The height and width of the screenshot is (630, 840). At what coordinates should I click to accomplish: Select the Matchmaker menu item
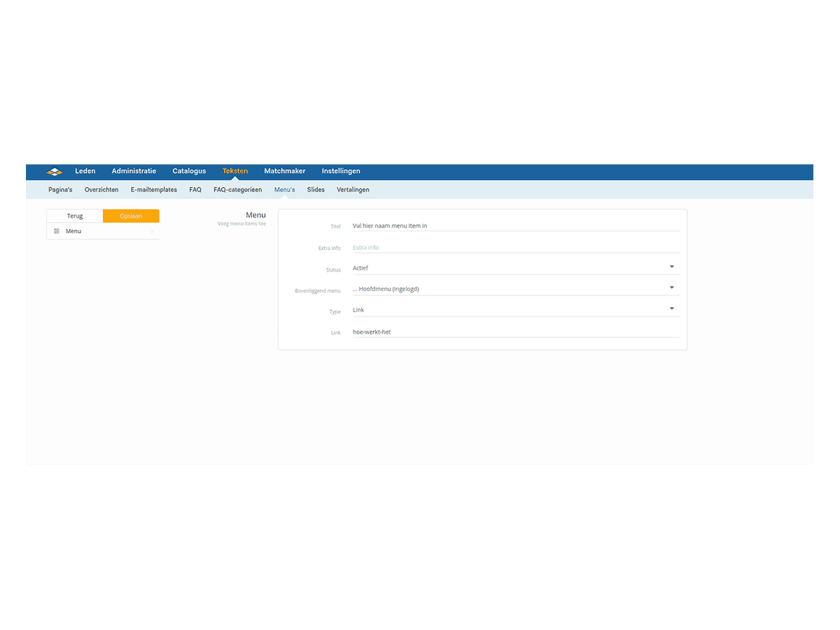point(284,171)
